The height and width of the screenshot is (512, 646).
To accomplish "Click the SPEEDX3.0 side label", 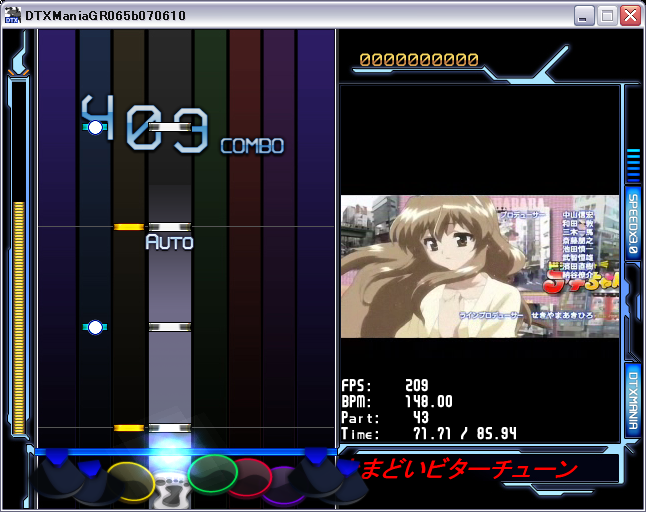I will [633, 224].
